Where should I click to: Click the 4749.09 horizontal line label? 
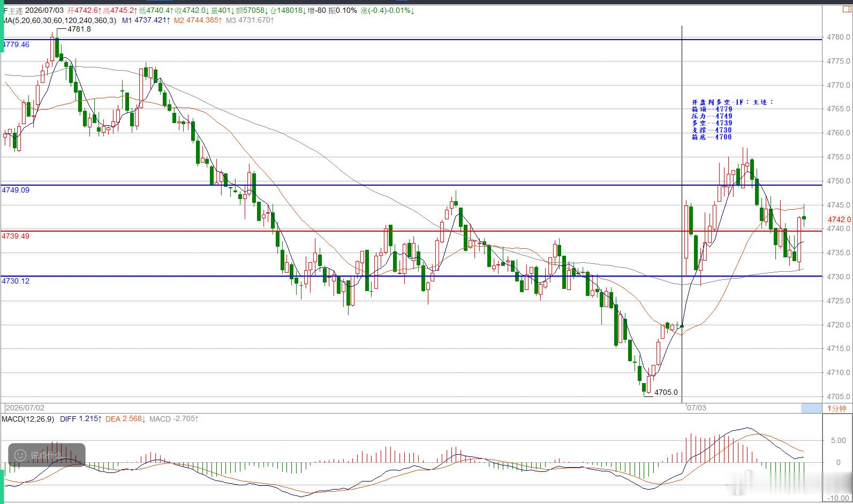[16, 190]
